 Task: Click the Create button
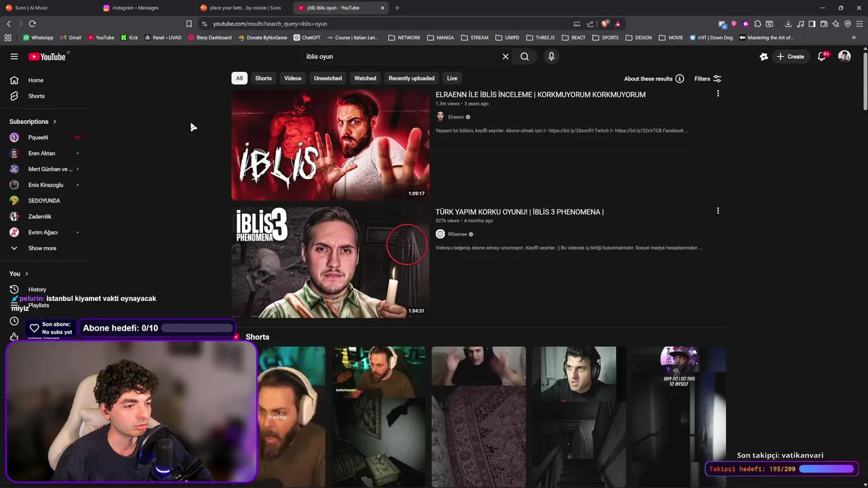pos(790,56)
